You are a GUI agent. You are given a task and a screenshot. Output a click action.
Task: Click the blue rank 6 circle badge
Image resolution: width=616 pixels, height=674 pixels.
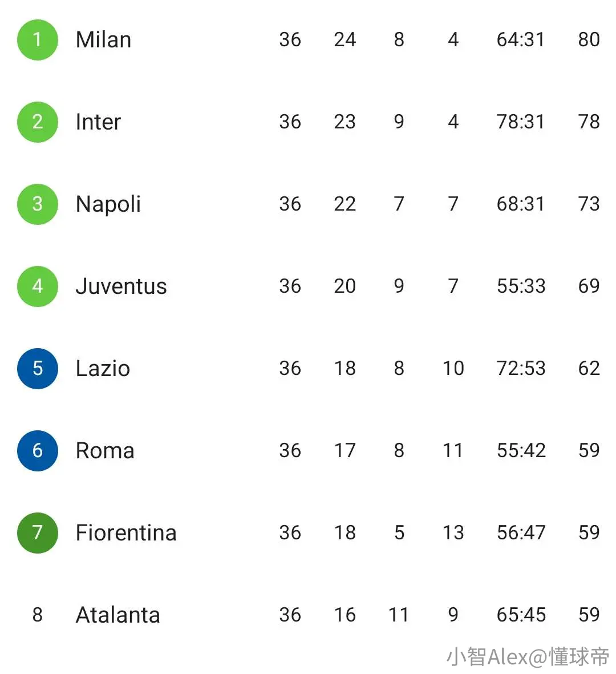(38, 450)
